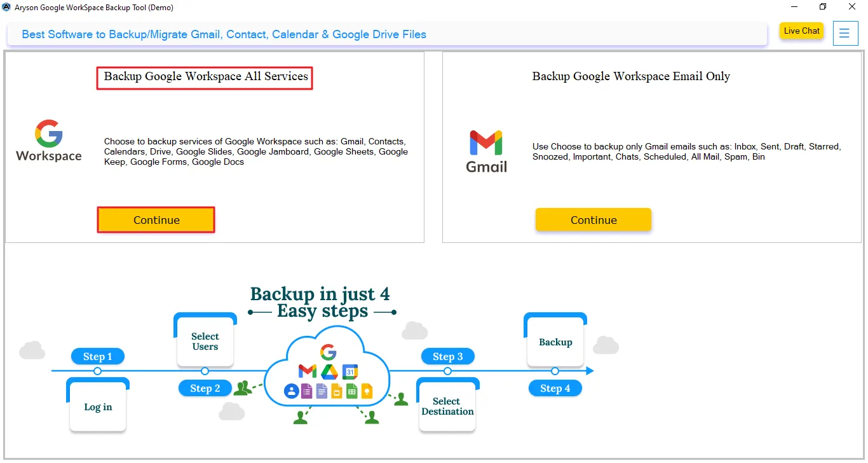Click the Google Keep icon in the cloud
Screen dimensions: 868x463
tap(367, 391)
